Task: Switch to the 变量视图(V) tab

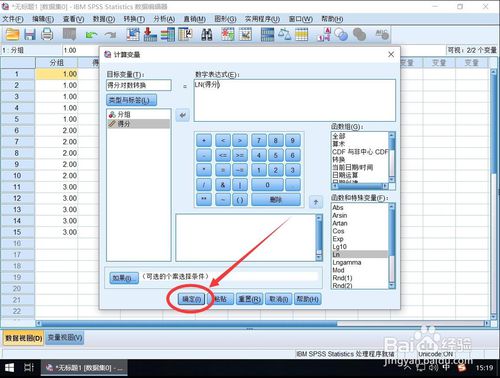Action: [x=65, y=338]
